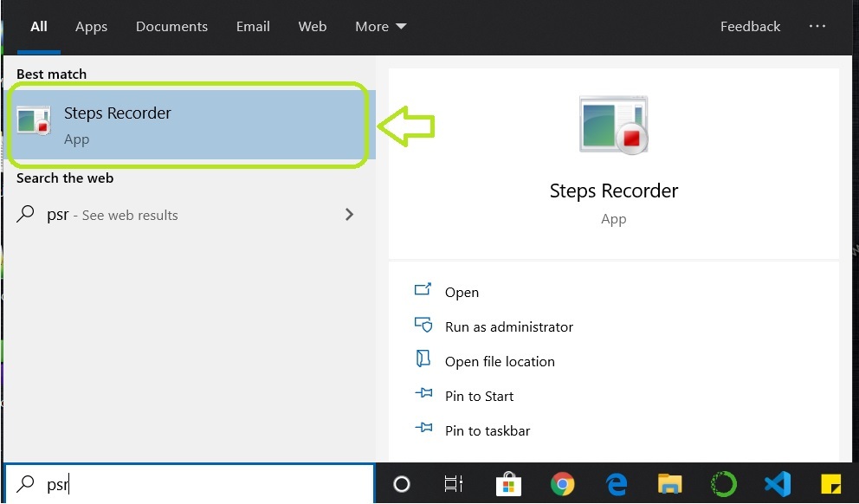The height and width of the screenshot is (504, 859).
Task: Click the Feedback link
Action: 750,27
